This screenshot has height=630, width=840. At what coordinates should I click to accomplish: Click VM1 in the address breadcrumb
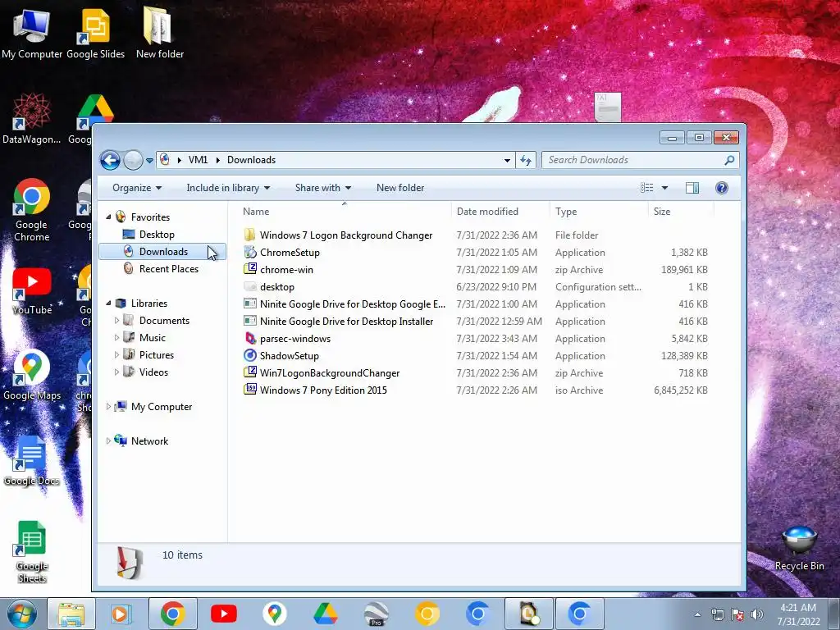coord(198,160)
